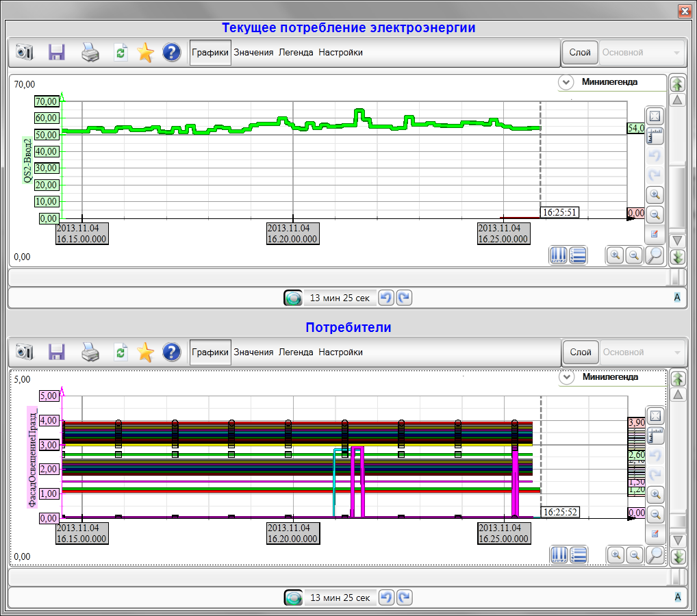Viewport: 697px width, 616px height.
Task: Print the Потребители chart via printer icon
Action: point(90,352)
